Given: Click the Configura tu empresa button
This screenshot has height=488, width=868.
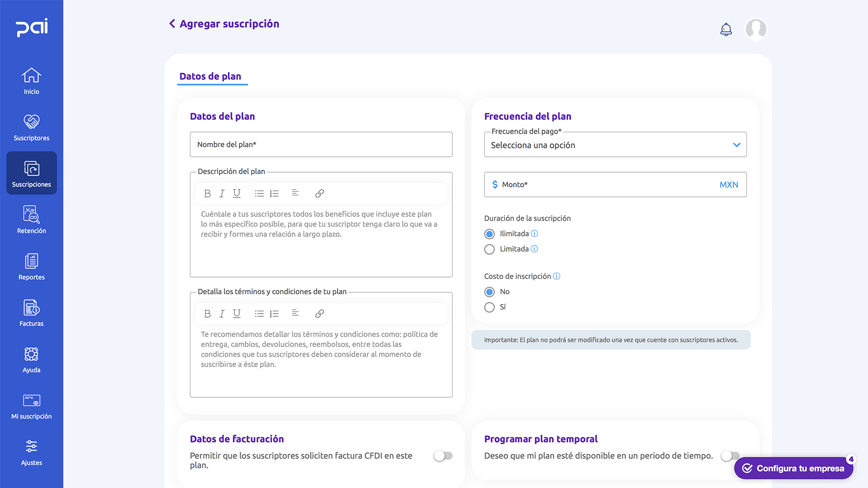Looking at the screenshot, I should point(793,468).
